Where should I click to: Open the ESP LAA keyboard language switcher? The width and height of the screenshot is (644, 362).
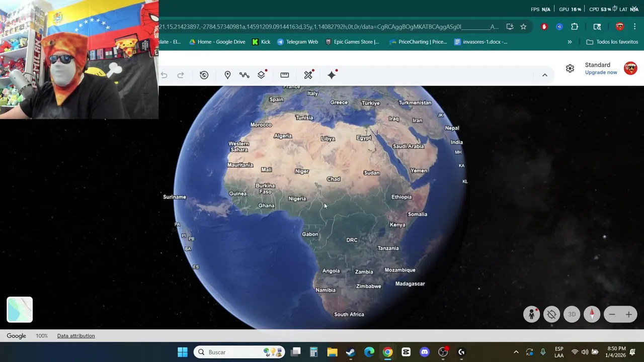click(x=559, y=352)
